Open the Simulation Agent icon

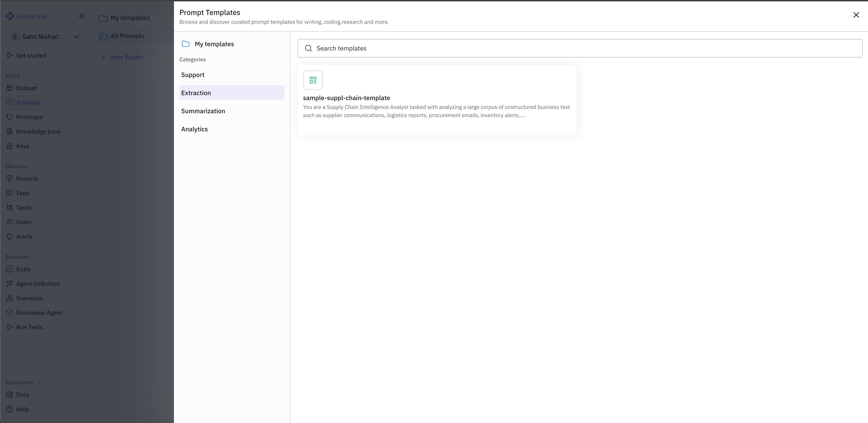(10, 312)
